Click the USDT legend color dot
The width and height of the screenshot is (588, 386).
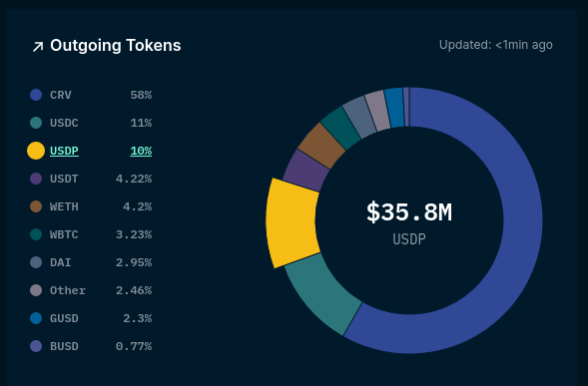(36, 179)
